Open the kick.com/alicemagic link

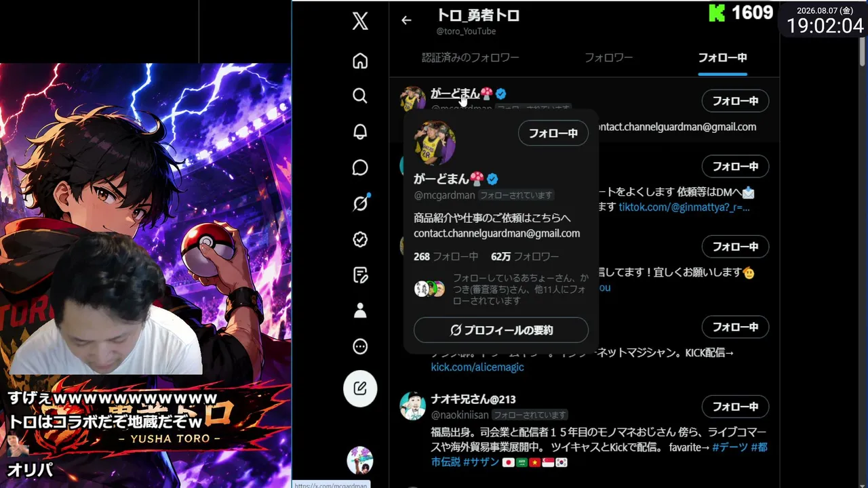tap(477, 367)
